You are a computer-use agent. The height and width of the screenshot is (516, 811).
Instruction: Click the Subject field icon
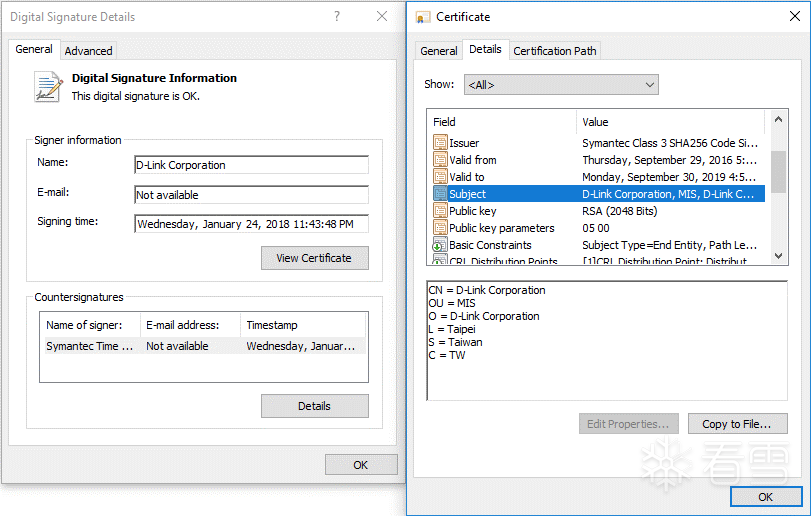pos(440,194)
